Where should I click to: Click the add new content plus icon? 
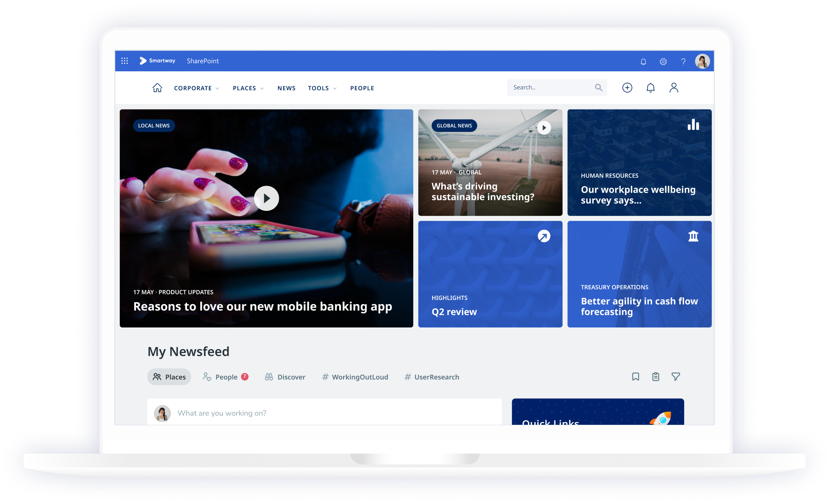pos(628,87)
